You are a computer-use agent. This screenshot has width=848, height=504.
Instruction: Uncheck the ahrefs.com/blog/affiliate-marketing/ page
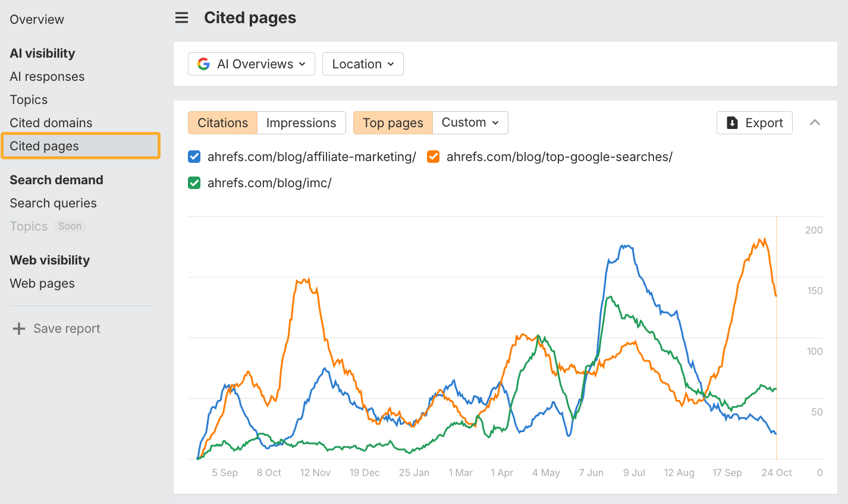point(194,156)
